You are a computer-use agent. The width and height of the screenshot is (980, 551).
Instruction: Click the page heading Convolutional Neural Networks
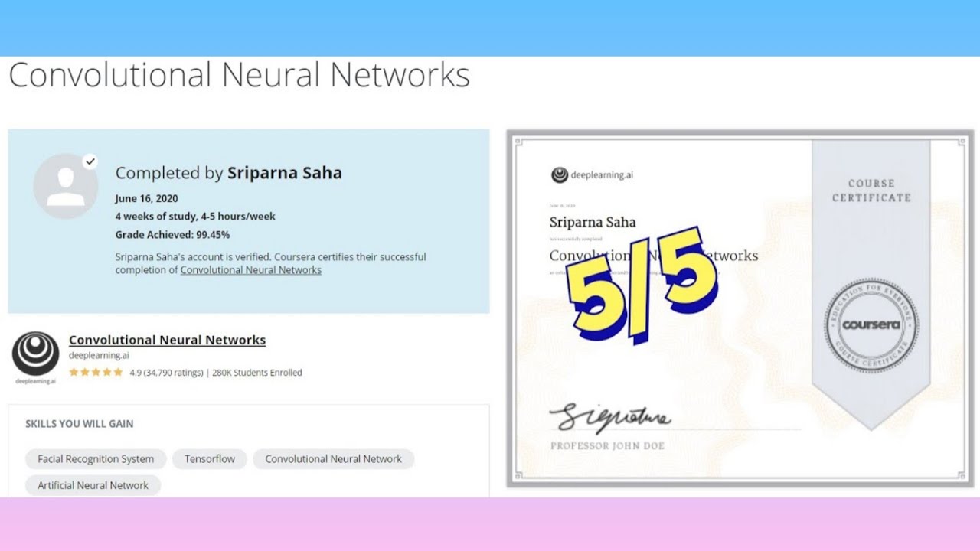tap(239, 76)
